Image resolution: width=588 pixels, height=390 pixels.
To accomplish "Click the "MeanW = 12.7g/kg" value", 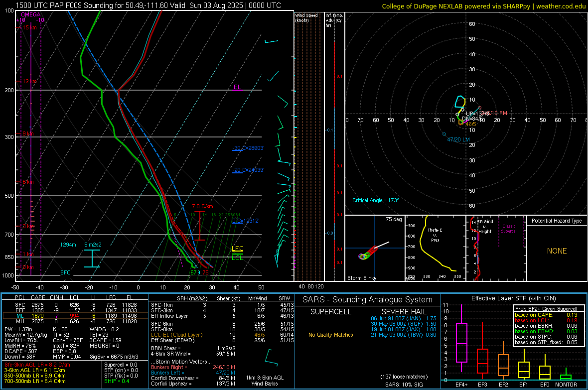I will [26, 335].
